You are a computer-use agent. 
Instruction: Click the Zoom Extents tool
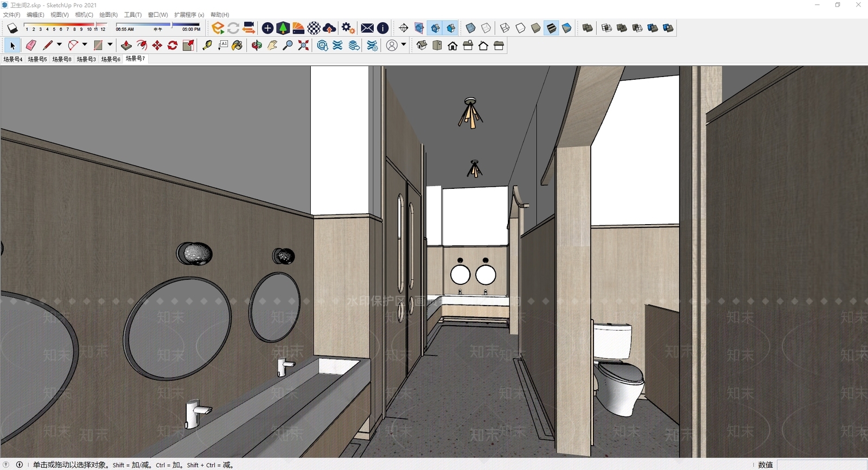[303, 46]
